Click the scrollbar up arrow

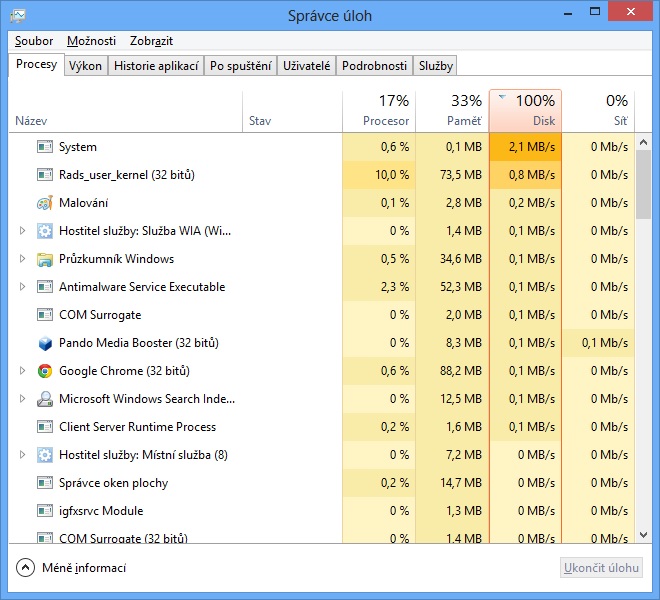click(x=643, y=142)
